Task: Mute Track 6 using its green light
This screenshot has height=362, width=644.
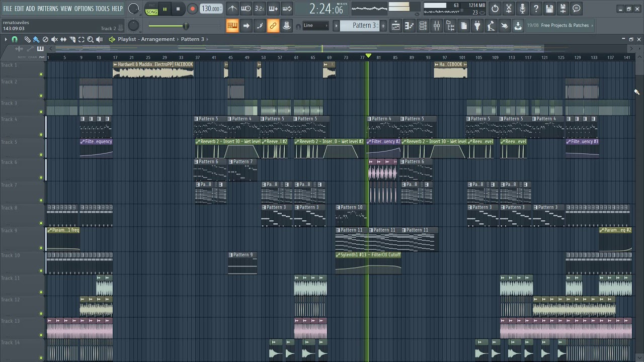Action: coord(41,177)
